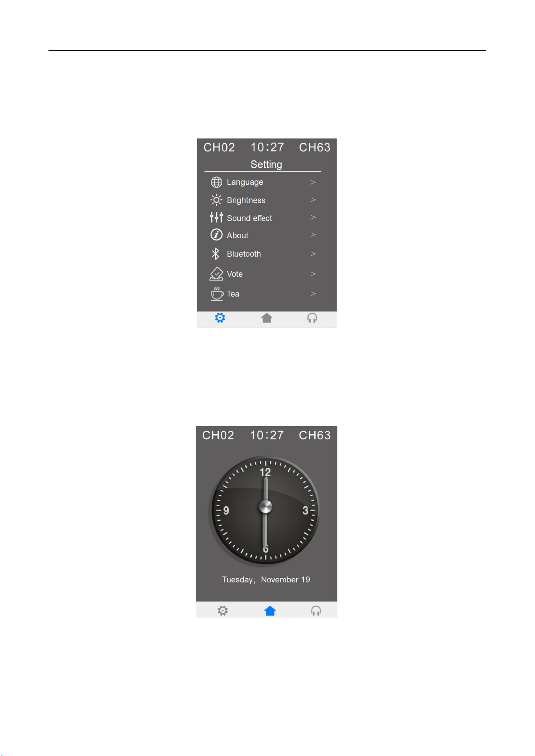The image size is (535, 756).
Task: Click the headphone icon below Setting list
Action: [312, 318]
